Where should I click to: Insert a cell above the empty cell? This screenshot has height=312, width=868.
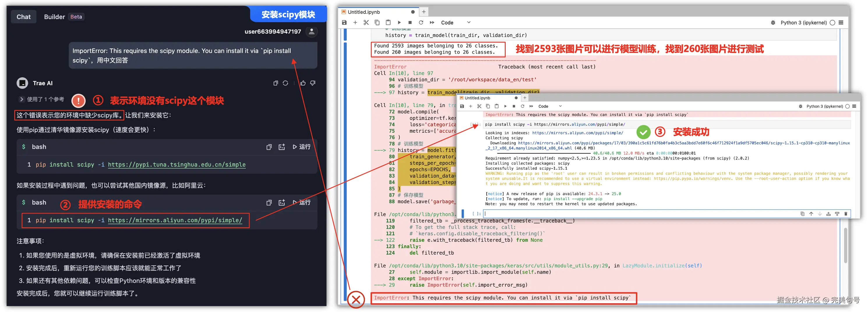[828, 214]
